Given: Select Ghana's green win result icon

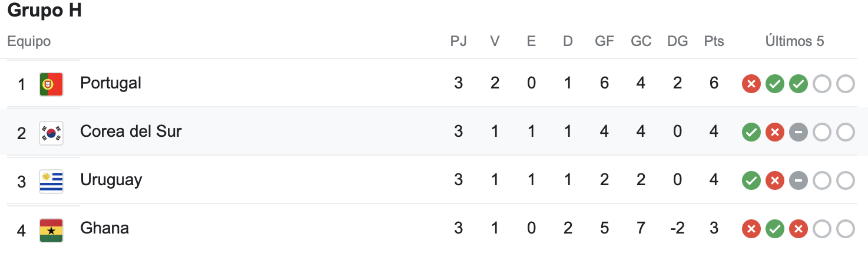Looking at the screenshot, I should (x=774, y=229).
